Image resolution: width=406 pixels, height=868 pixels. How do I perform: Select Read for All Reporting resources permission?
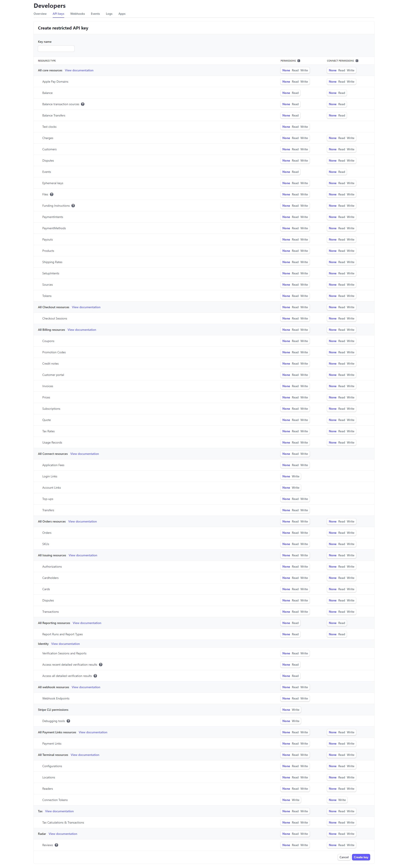(x=295, y=623)
